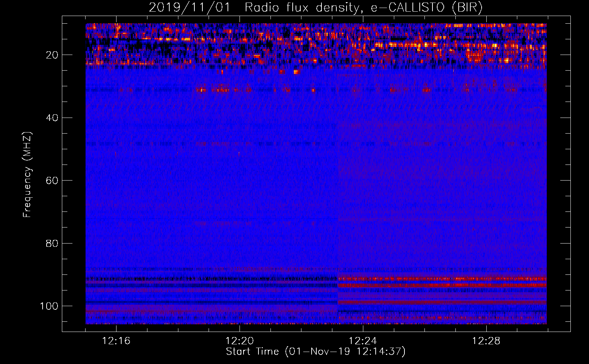Click the plot title "Radio flux density, e-CALLISTO (BIR)"

click(x=363, y=8)
